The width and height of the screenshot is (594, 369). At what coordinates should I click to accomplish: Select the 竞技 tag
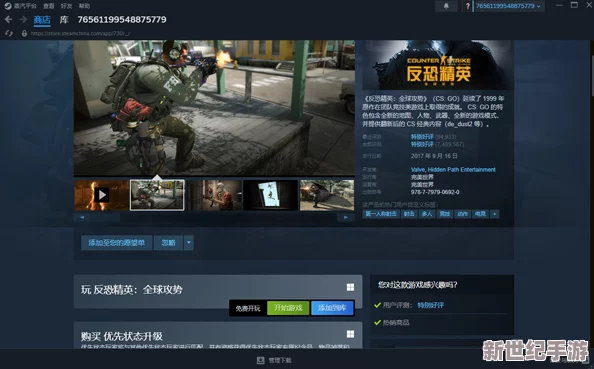(445, 214)
